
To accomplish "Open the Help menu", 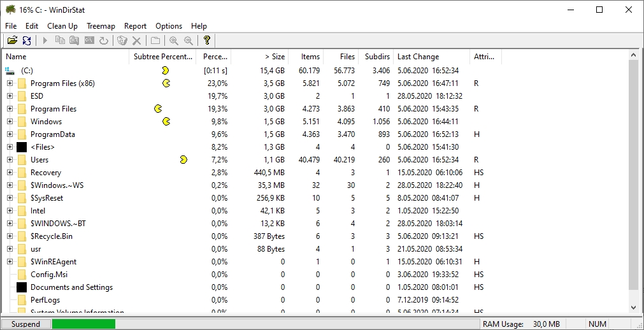I will (199, 26).
